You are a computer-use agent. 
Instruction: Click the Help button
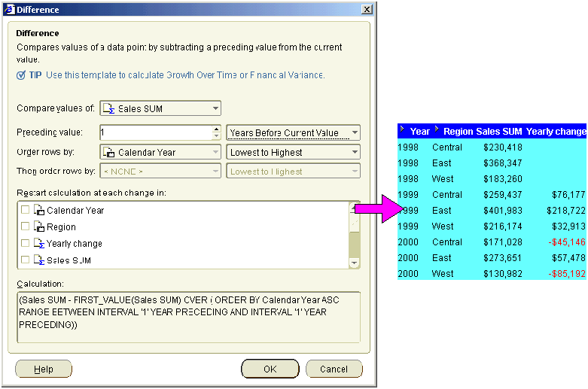click(x=44, y=369)
